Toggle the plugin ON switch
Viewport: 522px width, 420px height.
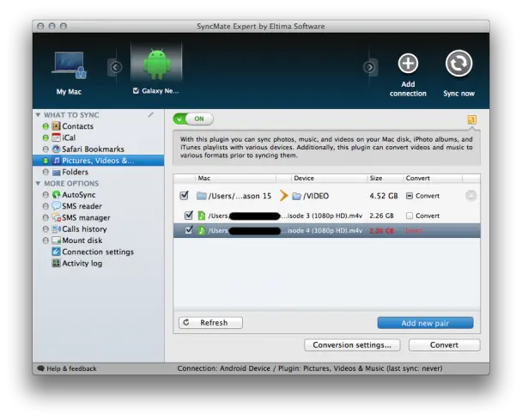pyautogui.click(x=193, y=119)
